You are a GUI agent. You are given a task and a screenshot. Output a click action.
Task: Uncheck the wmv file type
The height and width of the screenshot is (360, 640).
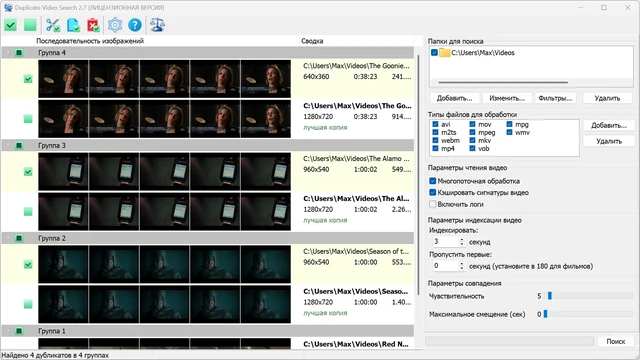[509, 132]
